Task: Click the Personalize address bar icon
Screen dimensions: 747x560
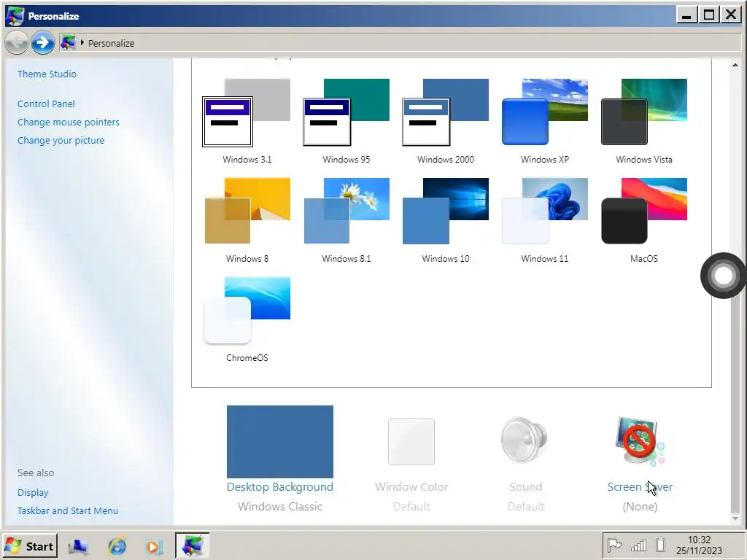Action: point(68,43)
